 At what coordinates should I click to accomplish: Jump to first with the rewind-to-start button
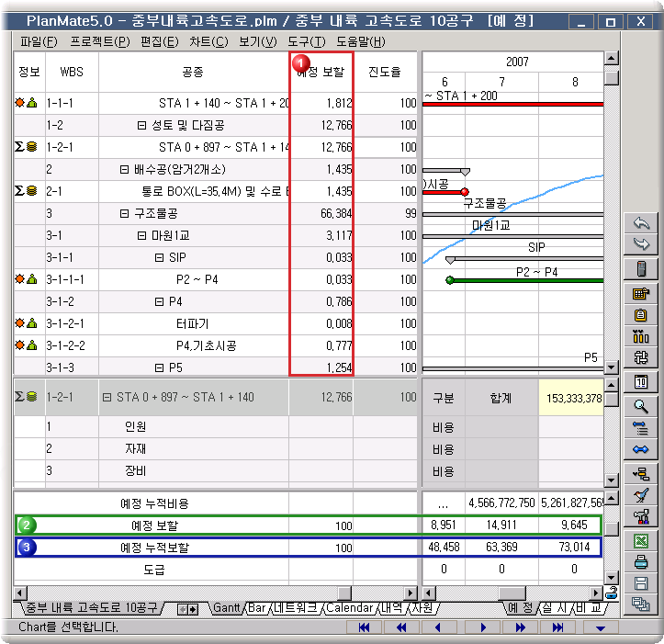point(364,627)
